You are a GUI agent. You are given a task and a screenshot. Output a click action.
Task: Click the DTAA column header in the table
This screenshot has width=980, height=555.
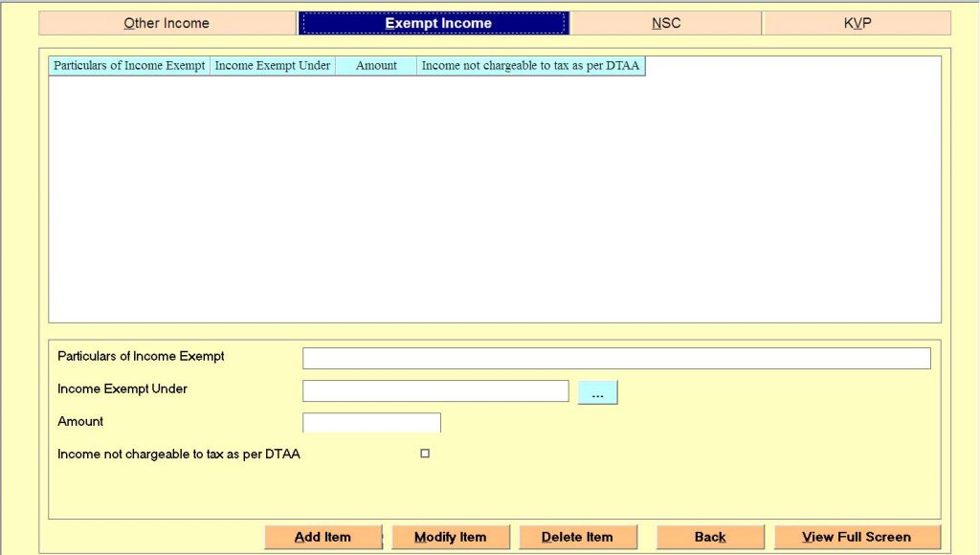tap(530, 66)
